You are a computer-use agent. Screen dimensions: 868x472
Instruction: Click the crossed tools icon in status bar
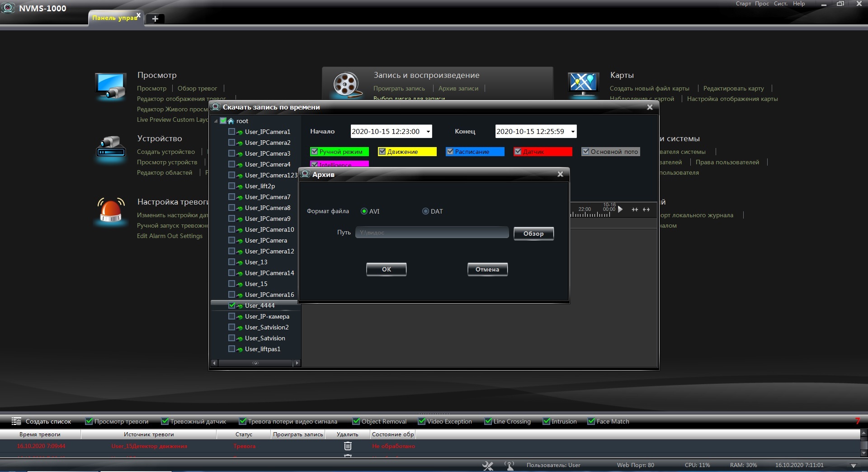pyautogui.click(x=488, y=465)
